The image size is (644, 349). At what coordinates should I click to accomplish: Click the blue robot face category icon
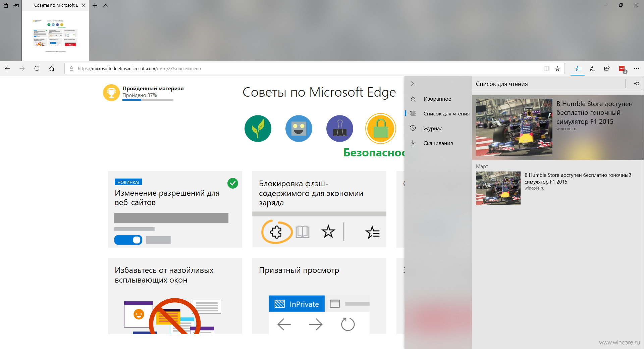tap(299, 129)
